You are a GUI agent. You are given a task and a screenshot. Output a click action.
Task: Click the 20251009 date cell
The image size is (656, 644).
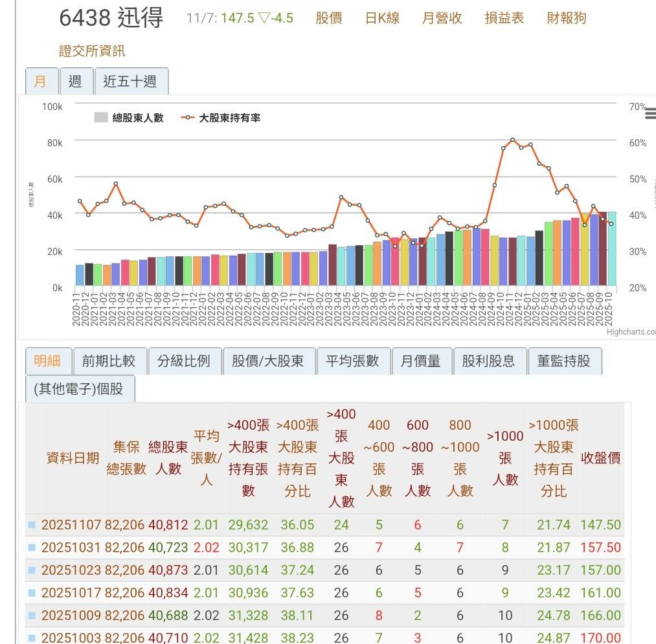click(x=71, y=615)
